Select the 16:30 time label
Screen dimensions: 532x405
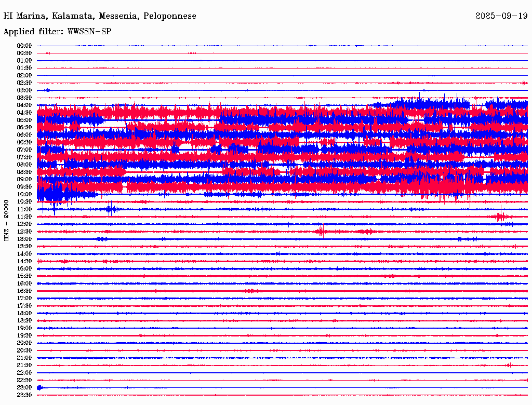24,291
